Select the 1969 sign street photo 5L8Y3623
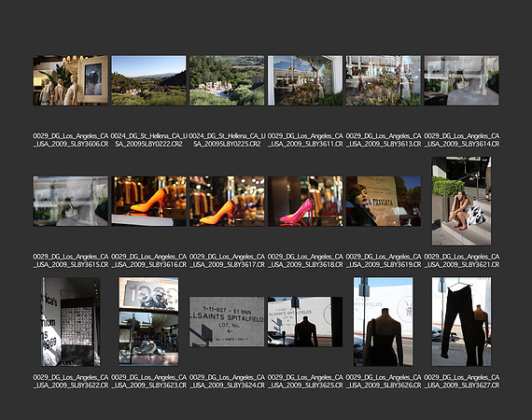This screenshot has width=532, height=420. [x=148, y=322]
